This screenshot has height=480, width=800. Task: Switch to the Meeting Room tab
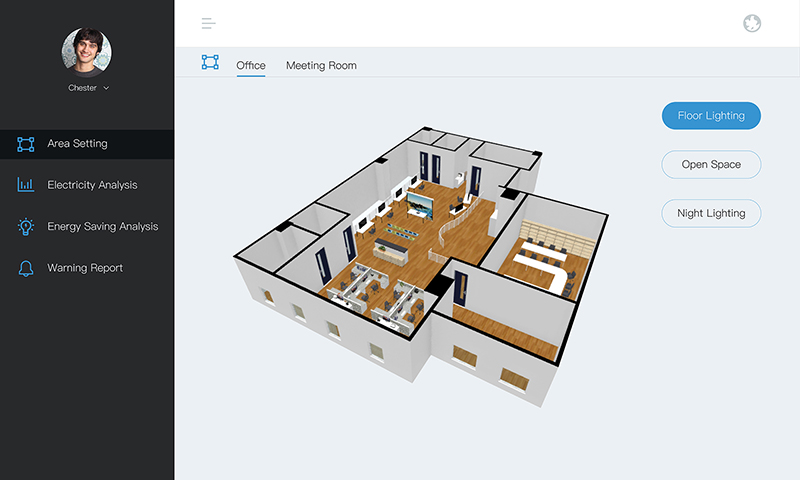coord(321,66)
